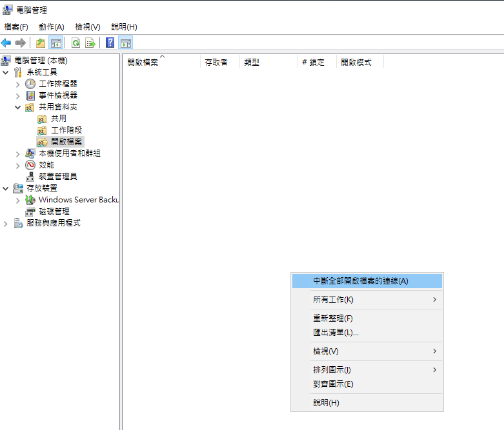Collapse the 系統工具 tree node
This screenshot has height=430, width=504.
point(5,73)
